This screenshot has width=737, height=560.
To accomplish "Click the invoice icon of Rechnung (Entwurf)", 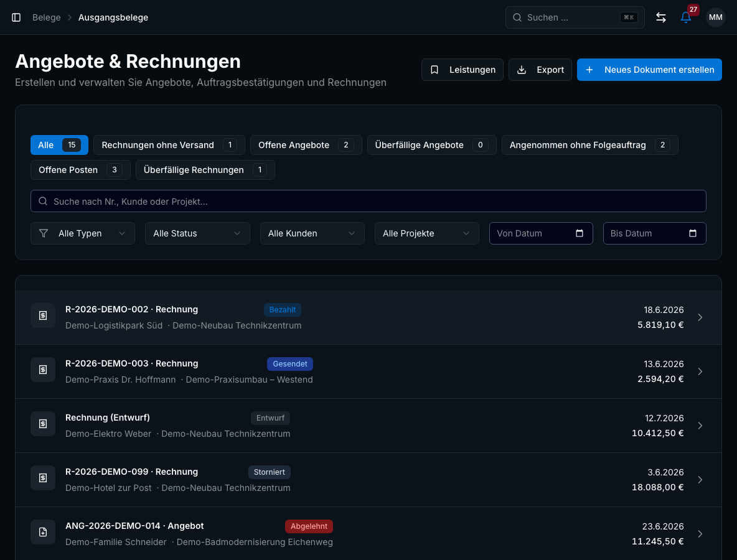I will coord(43,424).
